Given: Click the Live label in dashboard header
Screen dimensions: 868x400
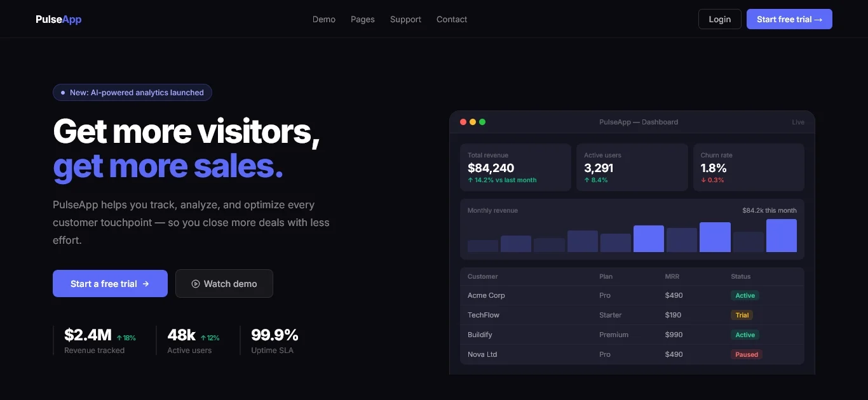Looking at the screenshot, I should pyautogui.click(x=798, y=122).
